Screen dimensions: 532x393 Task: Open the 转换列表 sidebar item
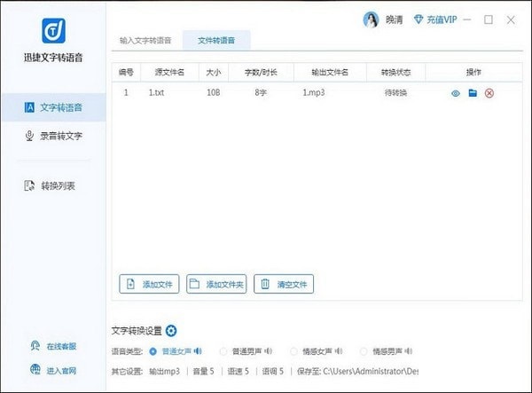[x=50, y=185]
